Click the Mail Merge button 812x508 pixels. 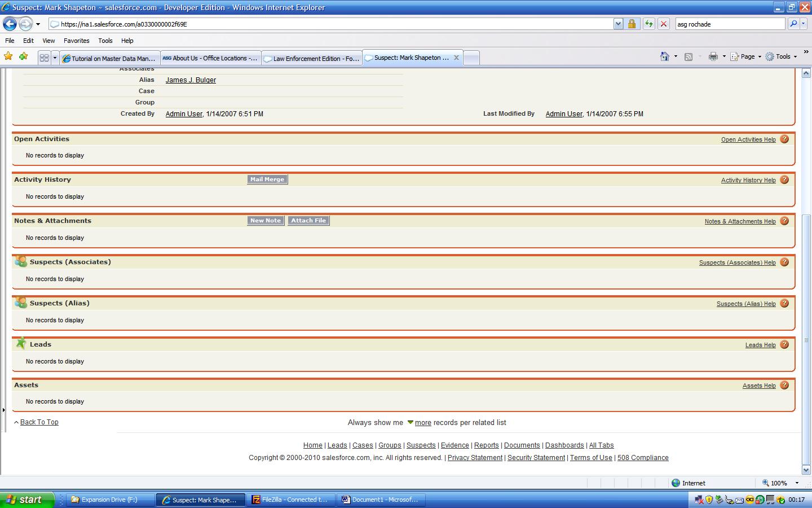coord(267,179)
